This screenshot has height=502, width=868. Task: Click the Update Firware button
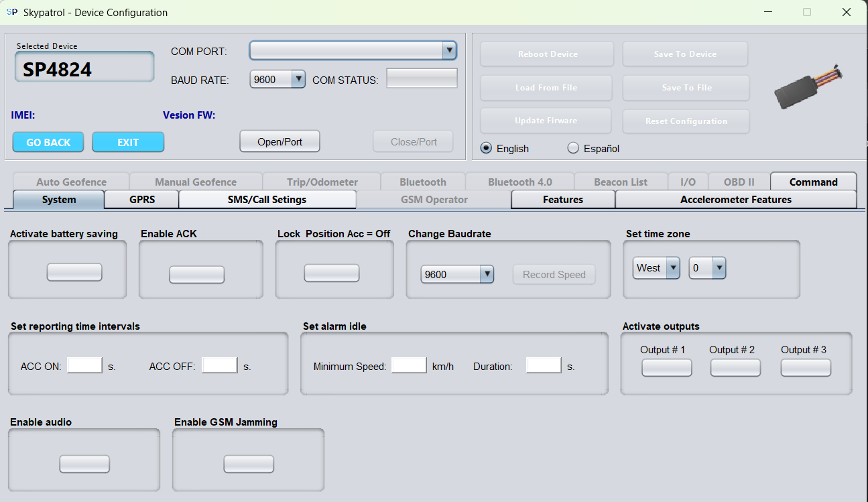[546, 121]
